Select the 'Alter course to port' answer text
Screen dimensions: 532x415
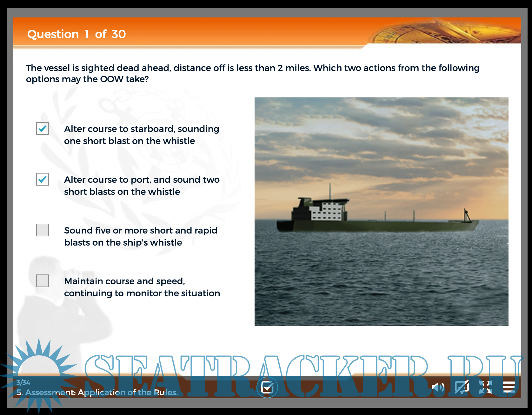coord(142,186)
